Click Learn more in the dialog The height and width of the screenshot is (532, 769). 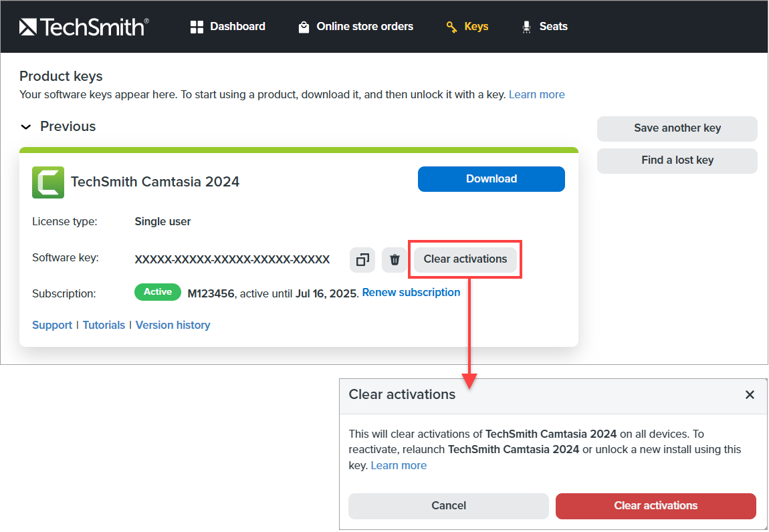399,466
